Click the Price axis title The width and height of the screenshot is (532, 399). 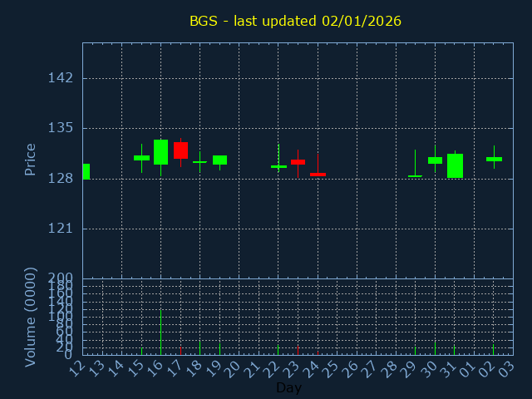[31, 159]
